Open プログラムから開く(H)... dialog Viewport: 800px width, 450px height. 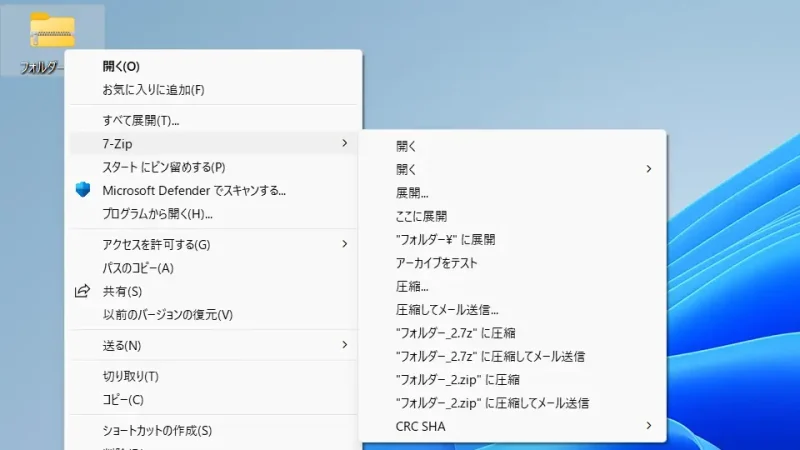[x=158, y=214]
